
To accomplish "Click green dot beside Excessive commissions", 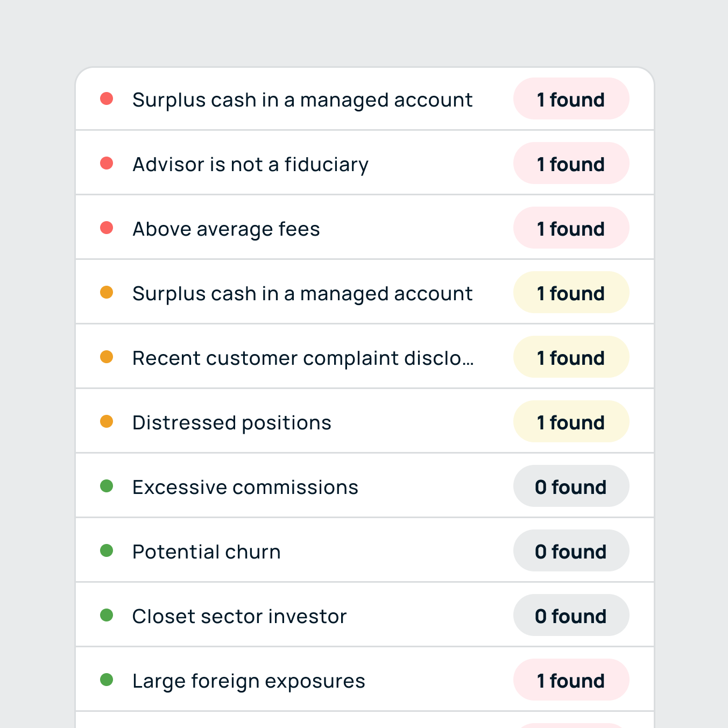I will tap(107, 486).
